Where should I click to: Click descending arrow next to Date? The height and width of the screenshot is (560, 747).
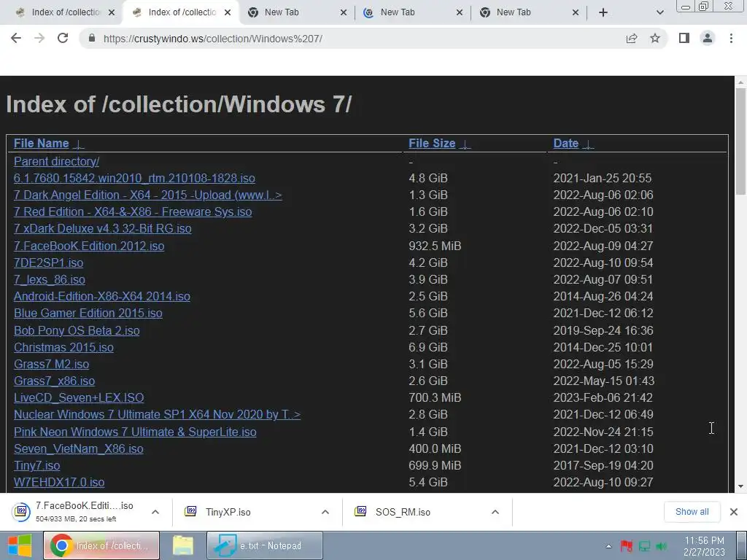pyautogui.click(x=589, y=144)
